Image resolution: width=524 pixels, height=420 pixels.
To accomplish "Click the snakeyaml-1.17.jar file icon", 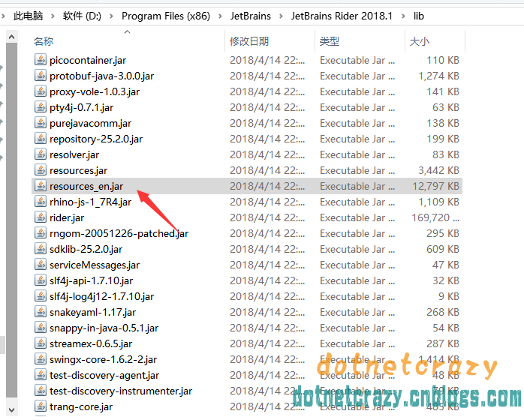I will pyautogui.click(x=41, y=312).
